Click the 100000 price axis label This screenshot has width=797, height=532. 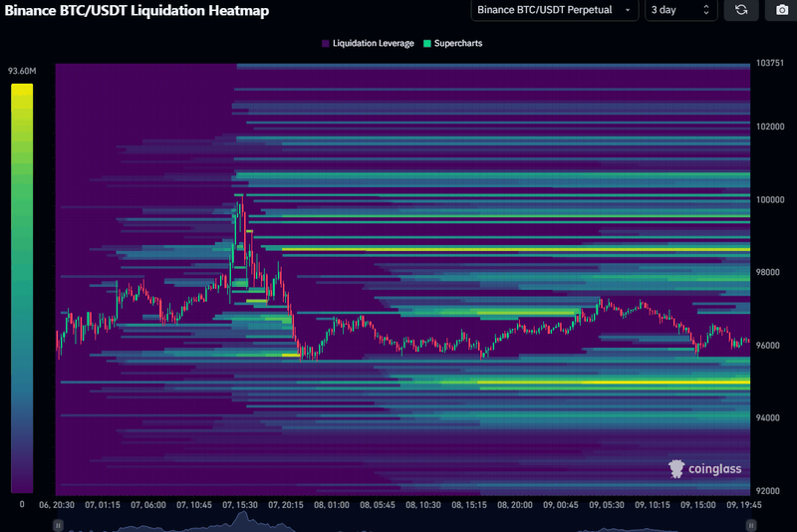[770, 199]
